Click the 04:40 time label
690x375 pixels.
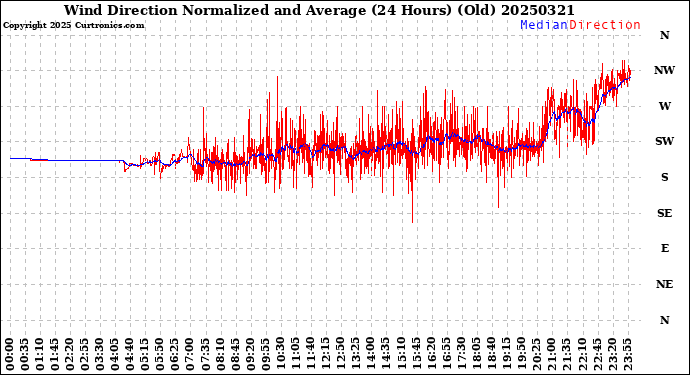coord(131,354)
